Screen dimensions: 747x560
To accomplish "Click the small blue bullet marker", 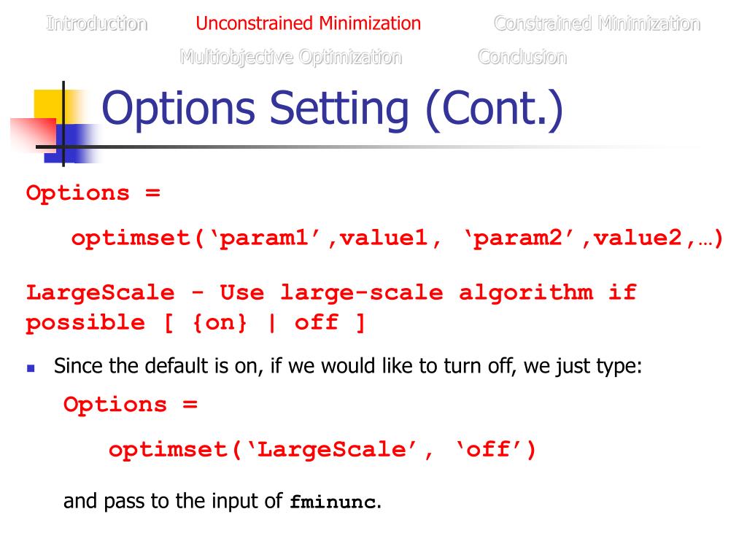I will tap(31, 369).
